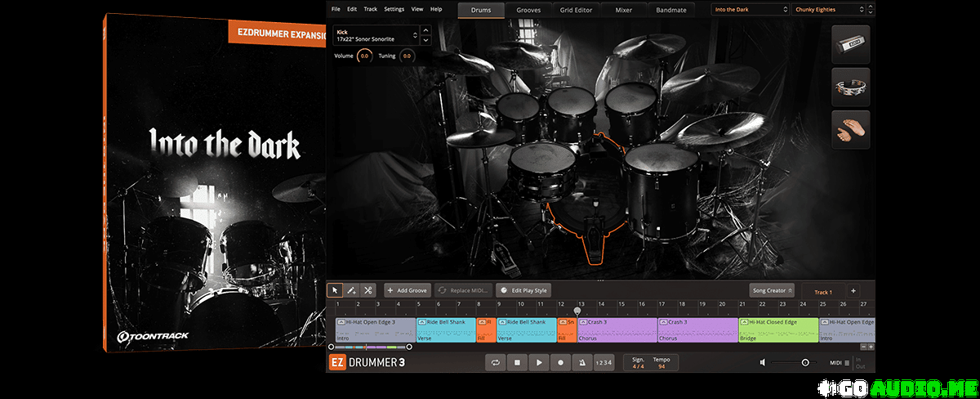Select next instrument with down arrow
This screenshot has height=399, width=980.
[425, 40]
